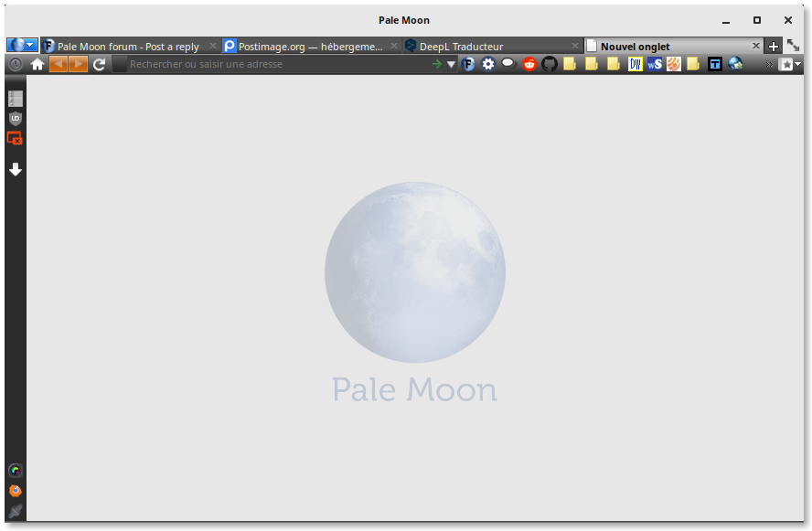Open the color wheel icon in sidebar
812x531 pixels.
(x=16, y=471)
